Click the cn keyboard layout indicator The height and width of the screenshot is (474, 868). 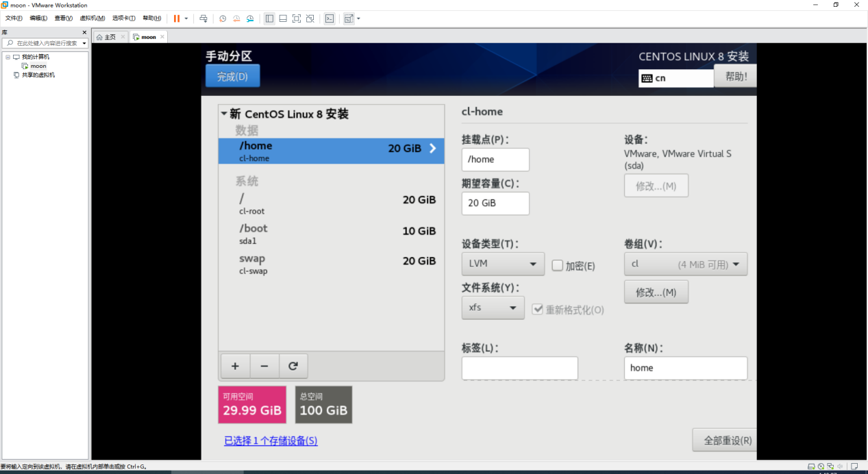675,78
